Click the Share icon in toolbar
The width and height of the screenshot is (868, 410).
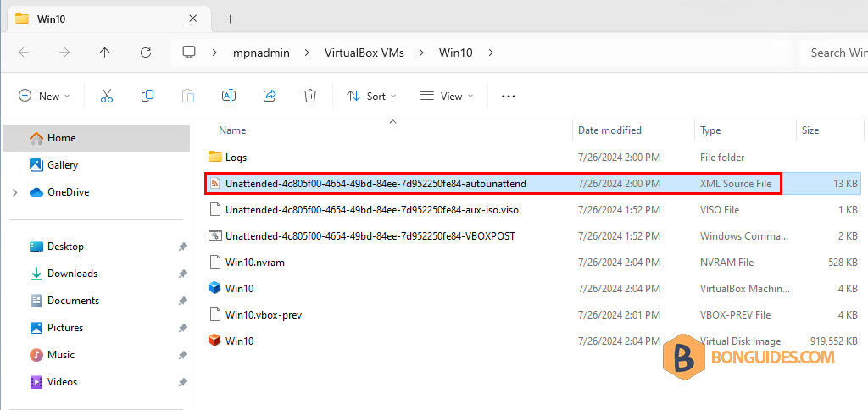click(270, 96)
